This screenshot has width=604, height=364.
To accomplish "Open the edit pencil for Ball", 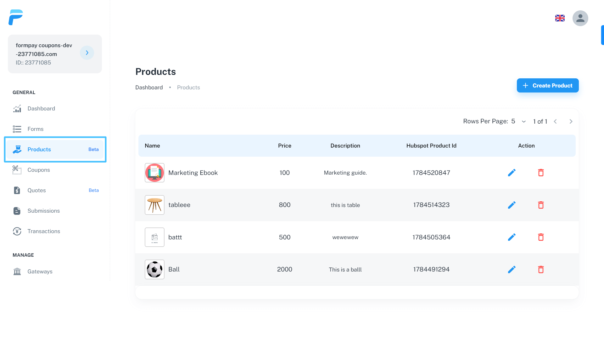I will (x=512, y=269).
